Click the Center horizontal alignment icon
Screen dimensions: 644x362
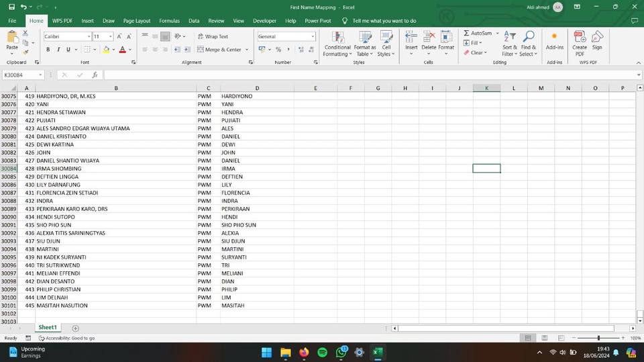point(155,50)
